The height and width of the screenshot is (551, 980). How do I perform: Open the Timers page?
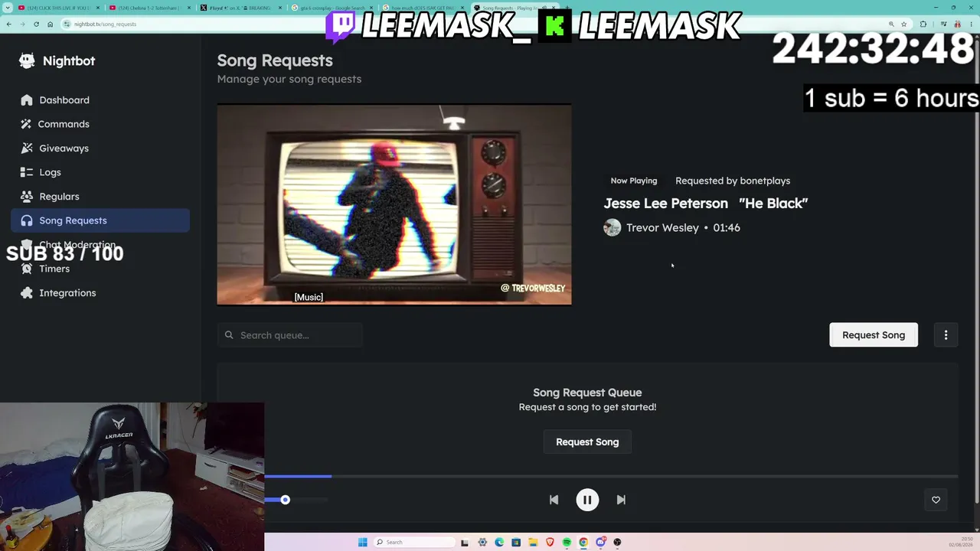(100, 269)
